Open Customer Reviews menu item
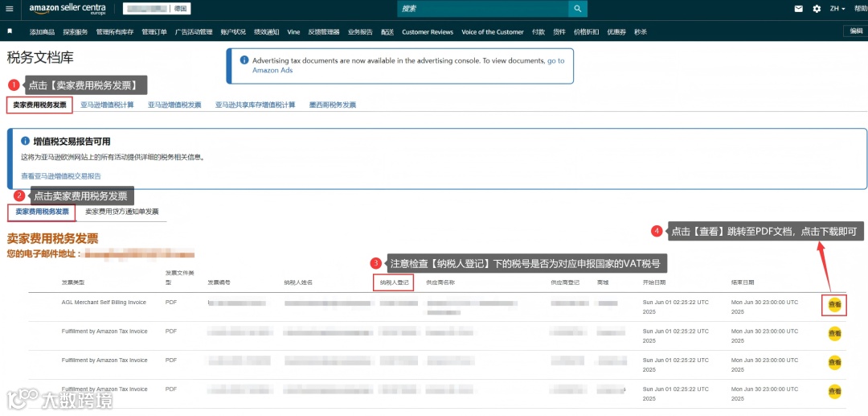 (428, 32)
